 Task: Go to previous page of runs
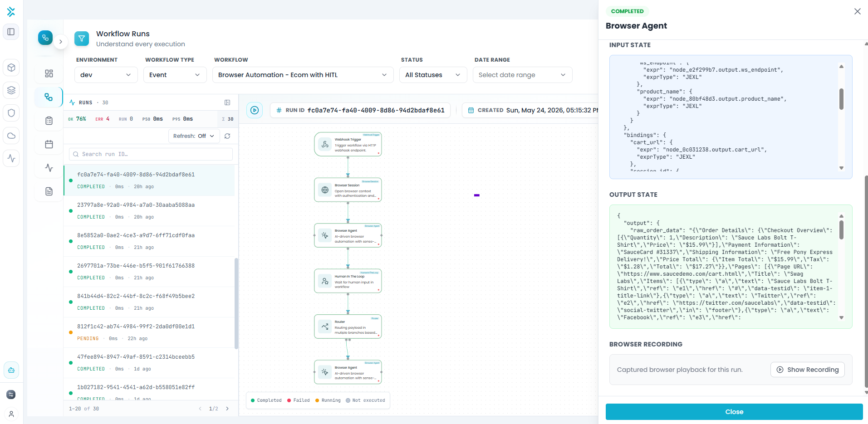coord(200,409)
